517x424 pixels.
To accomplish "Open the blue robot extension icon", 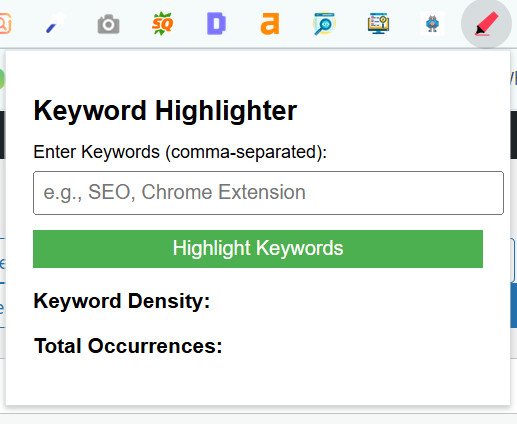I will pyautogui.click(x=432, y=24).
